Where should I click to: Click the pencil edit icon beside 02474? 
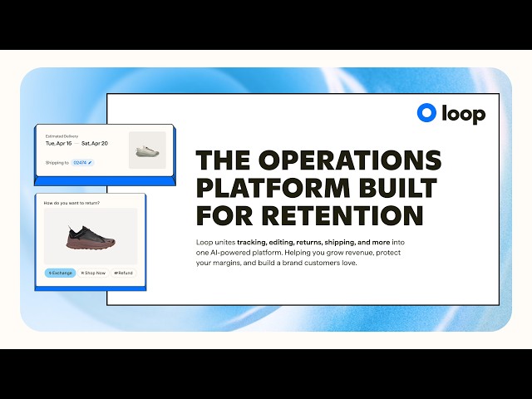[90, 163]
